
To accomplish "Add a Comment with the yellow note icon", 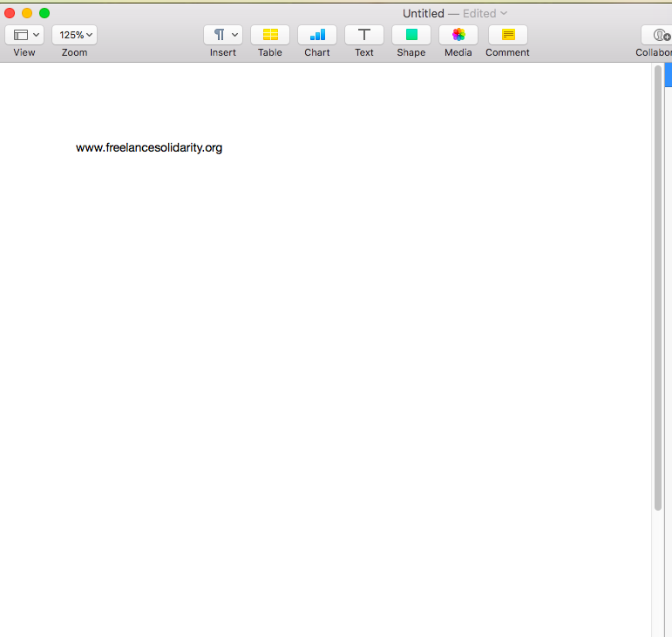I will tap(508, 35).
